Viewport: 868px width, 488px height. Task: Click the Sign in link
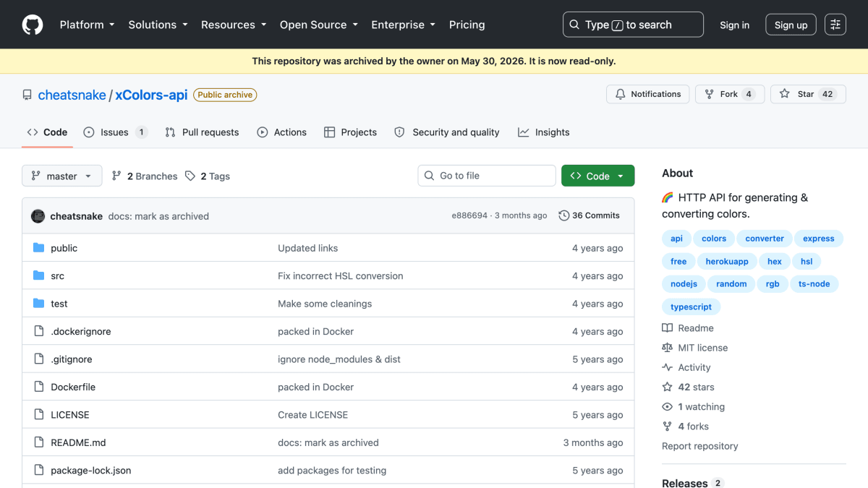(x=734, y=25)
